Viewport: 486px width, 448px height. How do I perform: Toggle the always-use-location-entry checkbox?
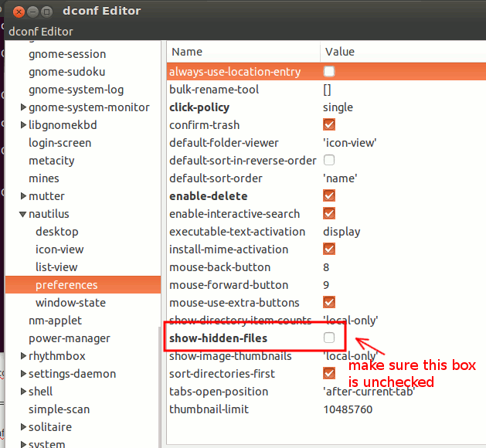(329, 72)
